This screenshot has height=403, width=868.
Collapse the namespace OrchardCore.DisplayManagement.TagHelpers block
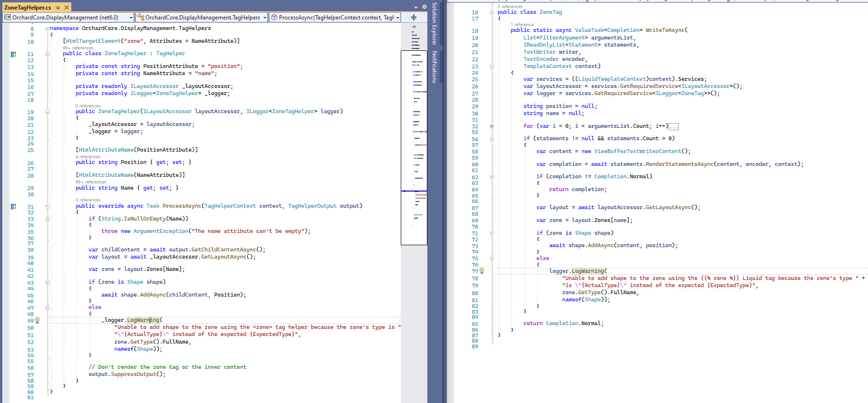[x=48, y=29]
